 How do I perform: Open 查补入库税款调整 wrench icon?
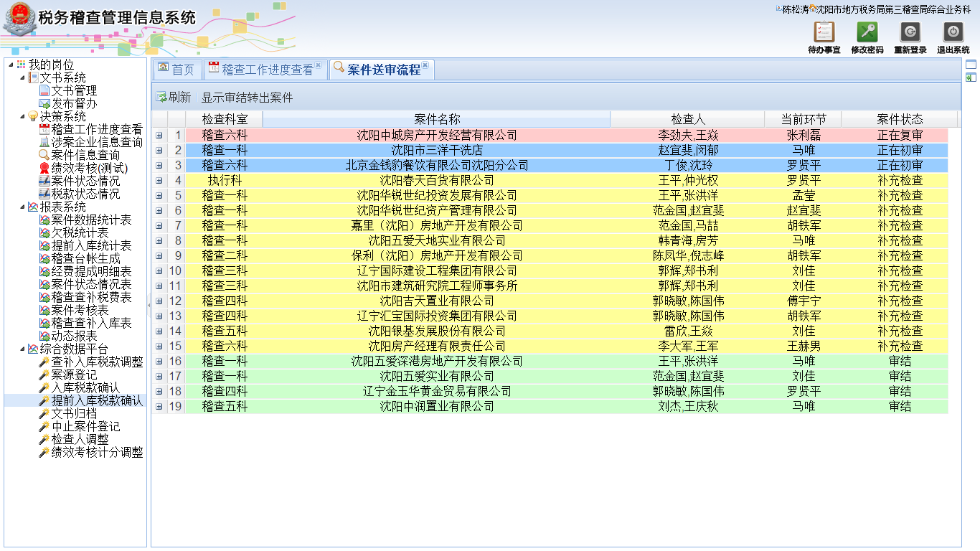[44, 362]
